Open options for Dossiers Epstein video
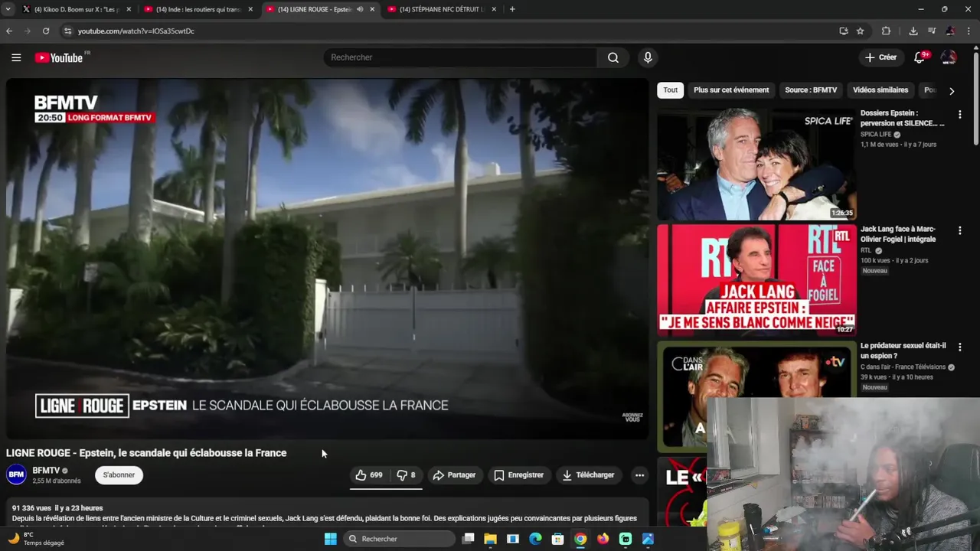 (x=959, y=115)
